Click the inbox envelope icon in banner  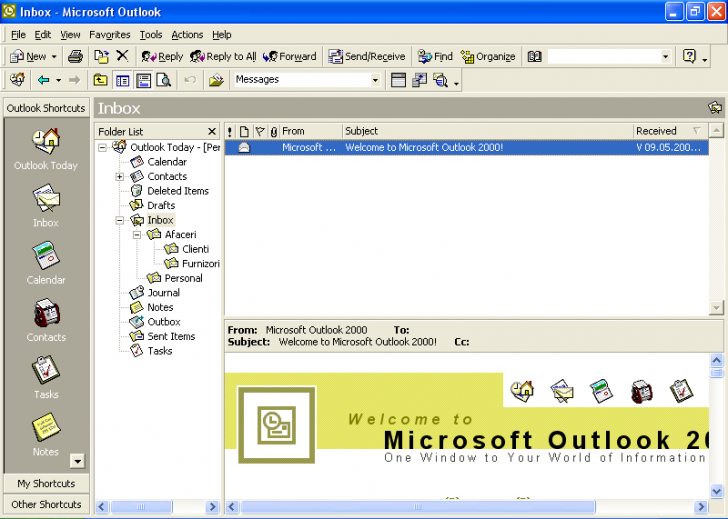click(x=562, y=391)
